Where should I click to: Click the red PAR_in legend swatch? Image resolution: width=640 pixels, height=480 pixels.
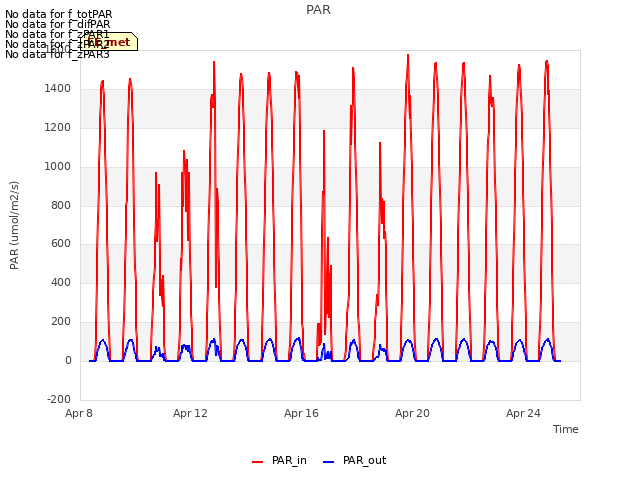click(x=258, y=462)
